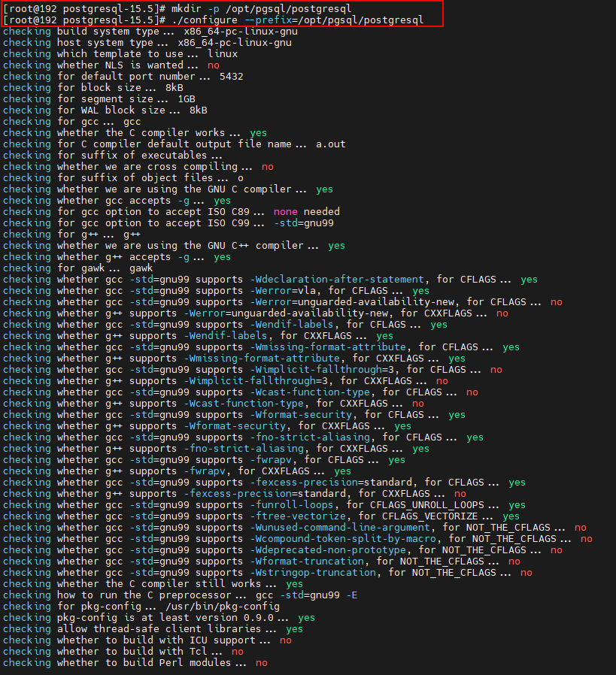Click the segment size value 1GB
This screenshot has height=675, width=616.
point(187,99)
